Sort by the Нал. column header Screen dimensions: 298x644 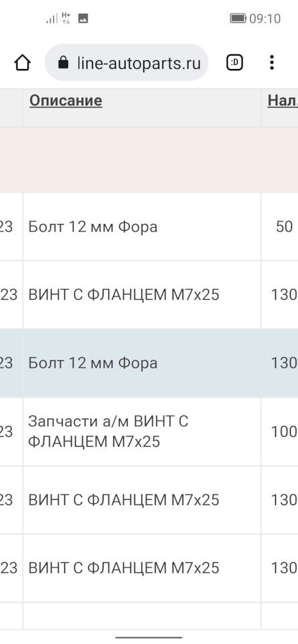[283, 100]
